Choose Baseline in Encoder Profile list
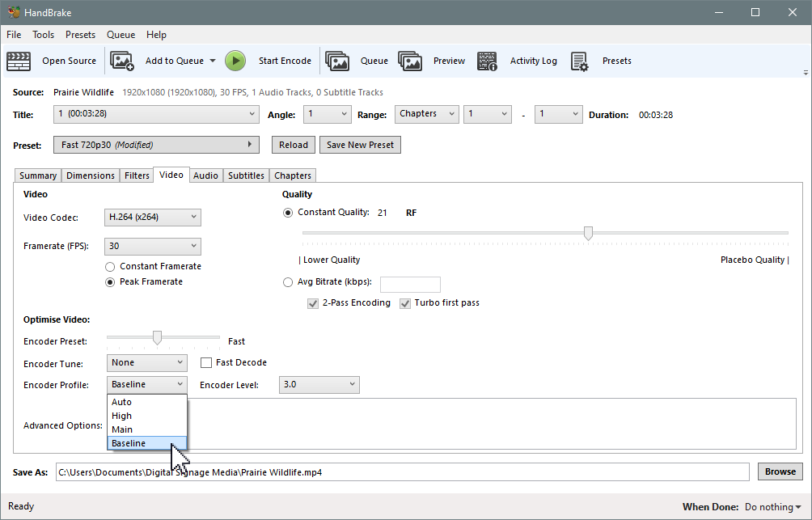This screenshot has height=520, width=812. coord(147,443)
